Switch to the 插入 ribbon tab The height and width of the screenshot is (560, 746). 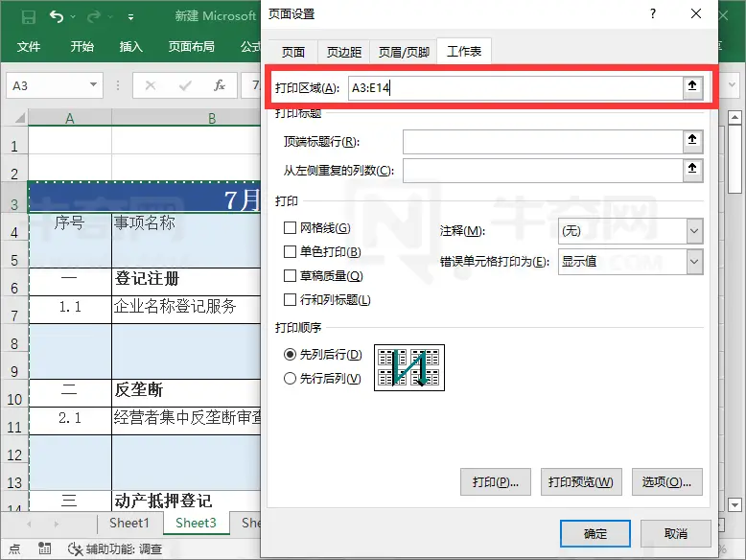[130, 47]
